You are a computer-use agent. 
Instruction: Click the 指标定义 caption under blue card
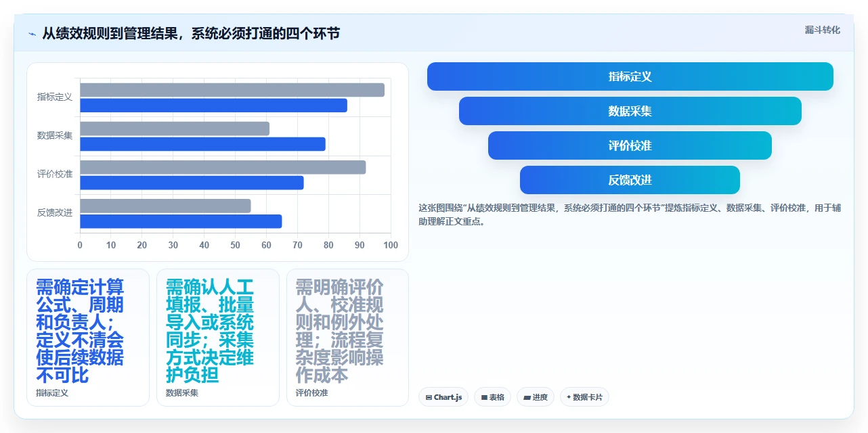tap(52, 393)
